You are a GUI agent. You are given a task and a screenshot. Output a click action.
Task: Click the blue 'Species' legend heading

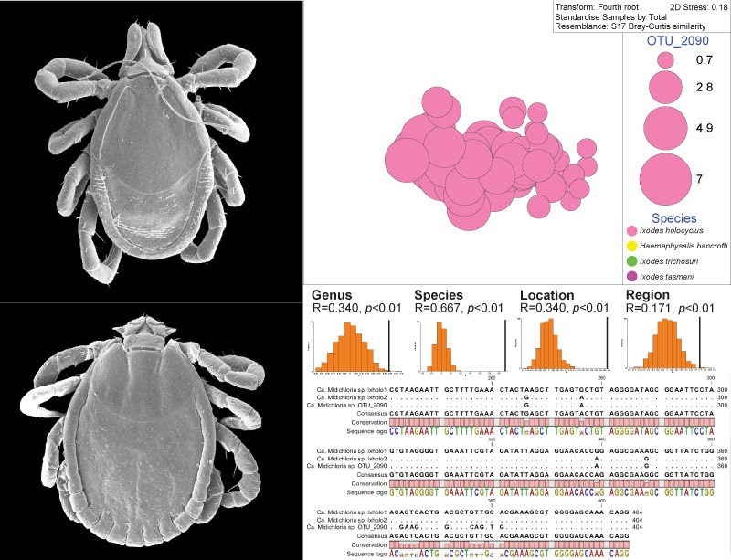tap(674, 218)
